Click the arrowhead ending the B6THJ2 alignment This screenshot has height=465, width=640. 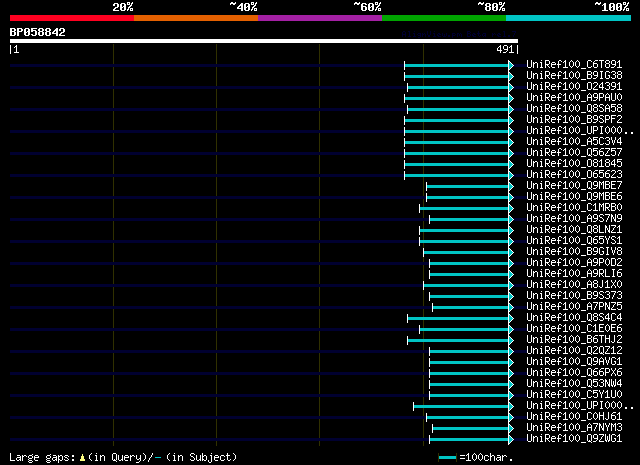point(511,340)
